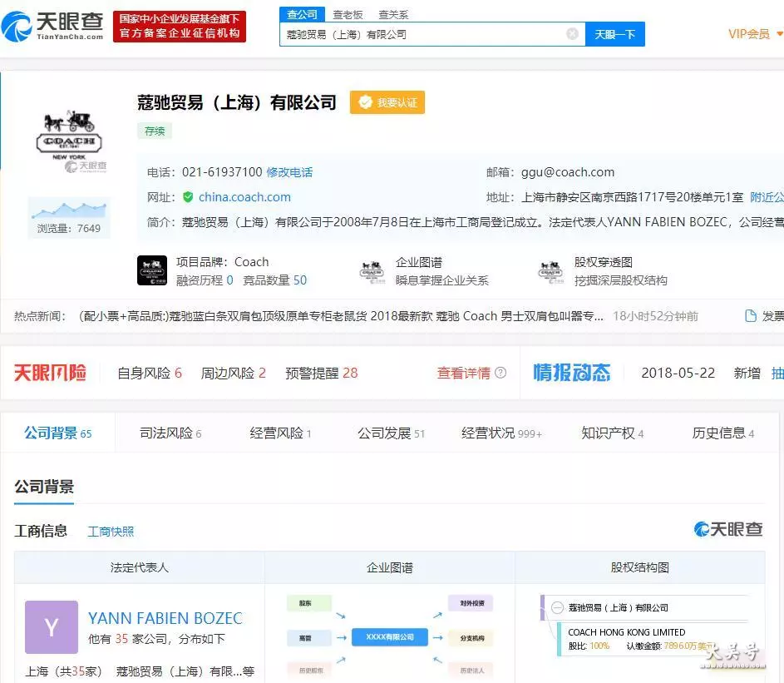Collapse the 蔻驰贸易 node in equity tree
This screenshot has width=784, height=683.
pyautogui.click(x=557, y=607)
